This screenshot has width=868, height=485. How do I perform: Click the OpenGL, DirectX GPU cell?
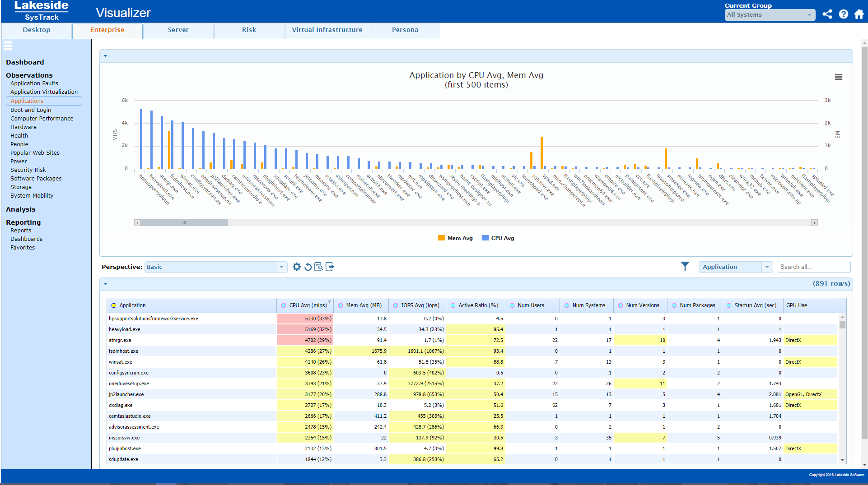810,394
